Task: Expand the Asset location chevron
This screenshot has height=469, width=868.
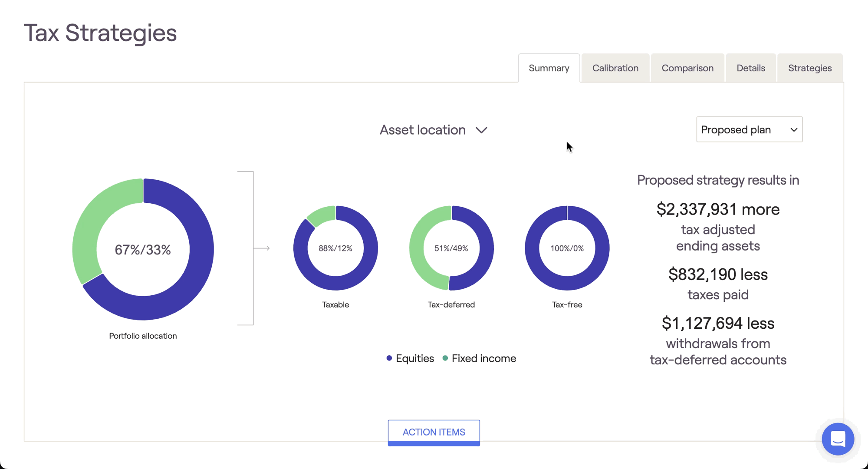Action: coord(481,130)
